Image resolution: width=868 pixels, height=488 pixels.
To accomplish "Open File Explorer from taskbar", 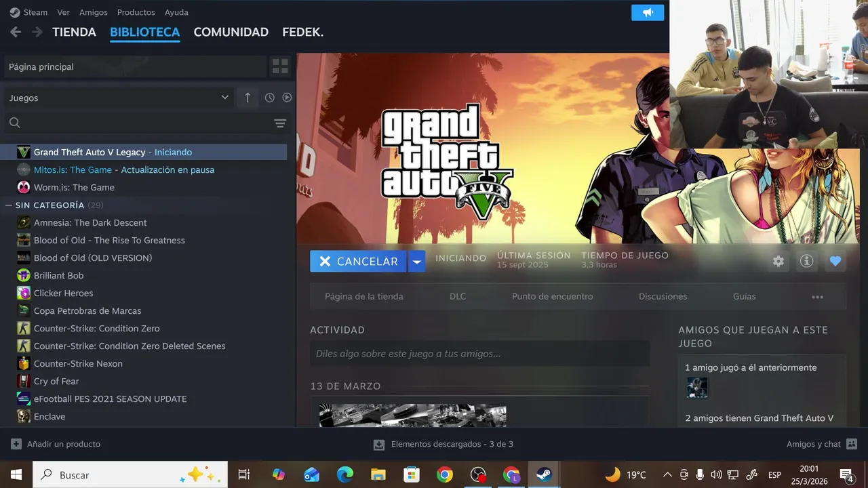I will 378,474.
